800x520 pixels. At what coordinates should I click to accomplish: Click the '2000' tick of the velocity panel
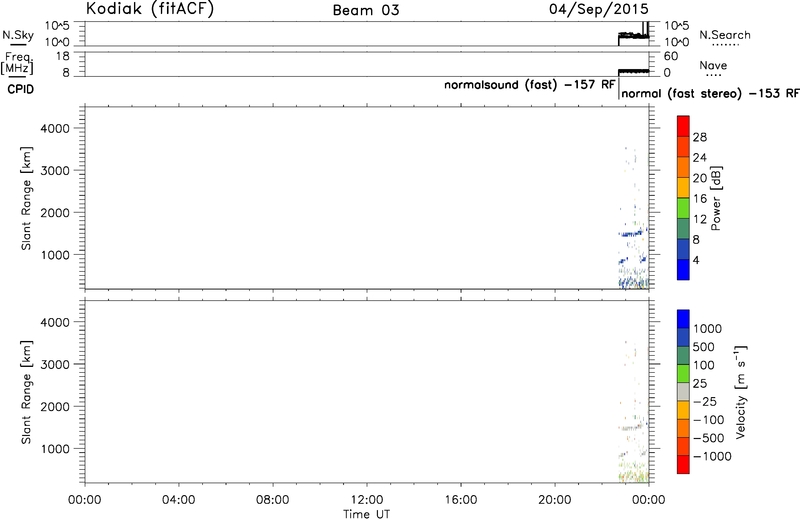(x=55, y=406)
